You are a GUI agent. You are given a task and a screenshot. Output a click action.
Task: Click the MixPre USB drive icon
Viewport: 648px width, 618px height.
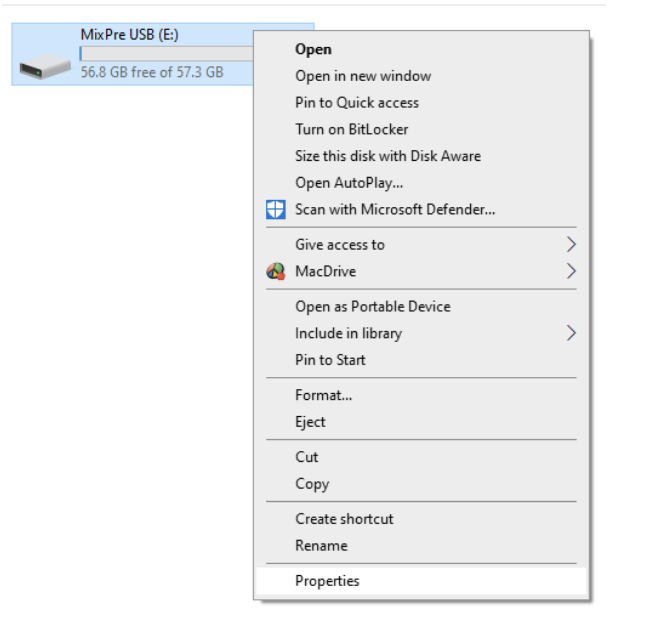(45, 67)
